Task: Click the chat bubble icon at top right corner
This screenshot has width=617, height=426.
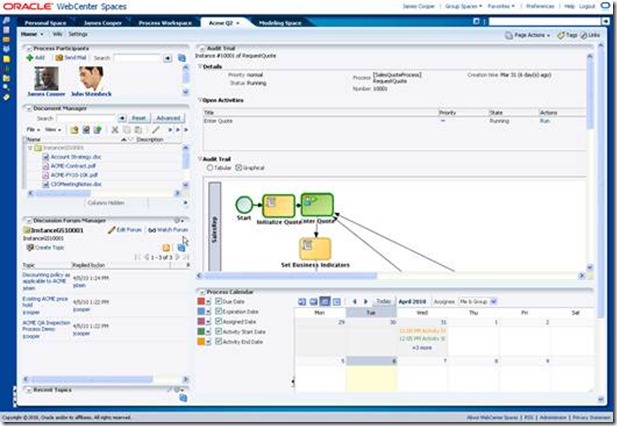Action: pos(606,6)
